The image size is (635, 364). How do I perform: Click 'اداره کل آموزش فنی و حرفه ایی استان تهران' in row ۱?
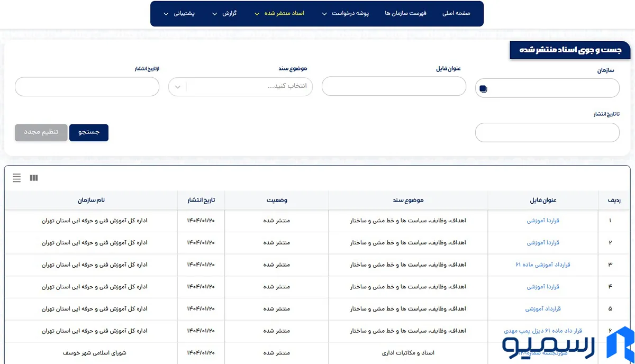[95, 221]
